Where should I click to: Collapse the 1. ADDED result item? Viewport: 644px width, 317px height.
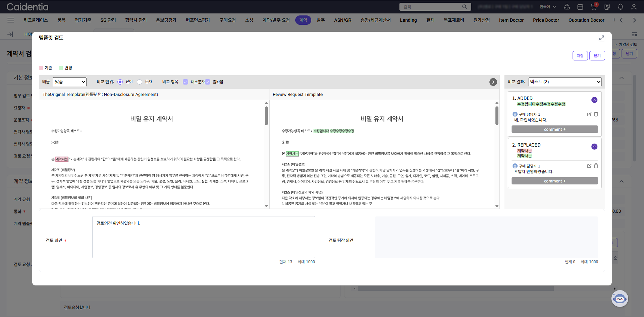tap(594, 100)
